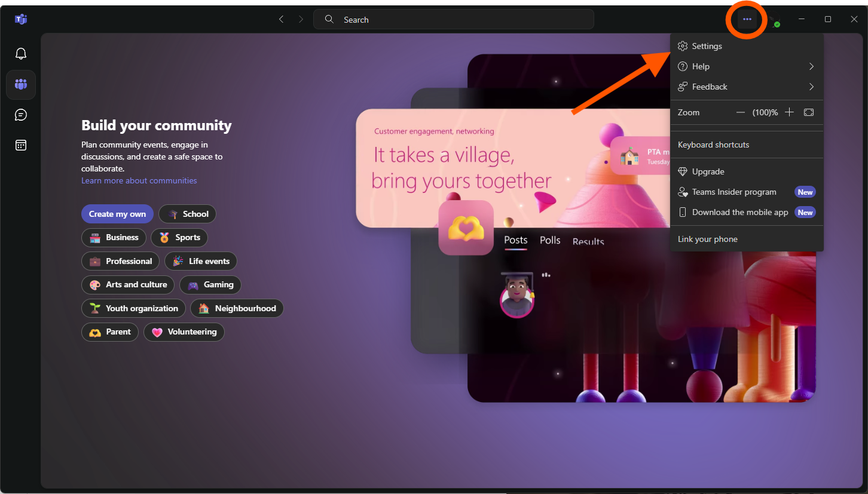Open the Activity bell in sidebar
The height and width of the screenshot is (494, 868).
21,54
